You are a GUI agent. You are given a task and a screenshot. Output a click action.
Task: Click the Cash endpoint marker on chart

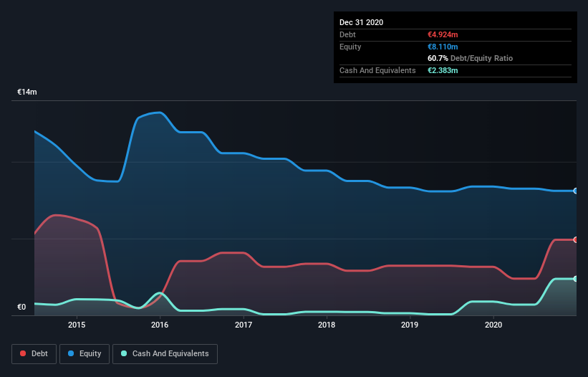[x=576, y=279]
